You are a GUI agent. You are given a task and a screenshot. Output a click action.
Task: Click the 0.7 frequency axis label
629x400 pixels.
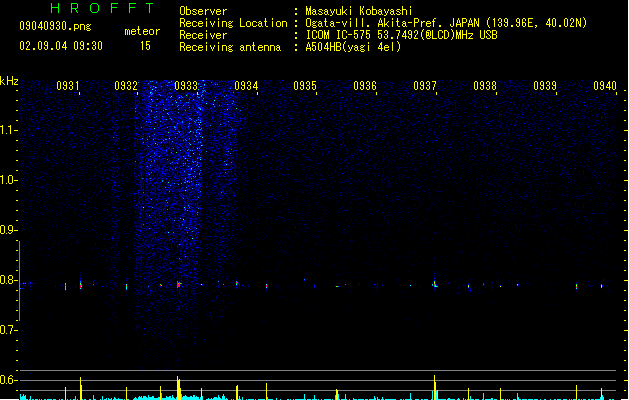tap(8, 330)
